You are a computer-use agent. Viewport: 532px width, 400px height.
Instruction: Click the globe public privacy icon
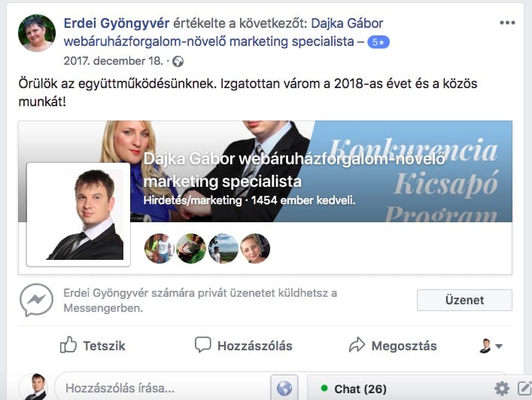pyautogui.click(x=178, y=62)
